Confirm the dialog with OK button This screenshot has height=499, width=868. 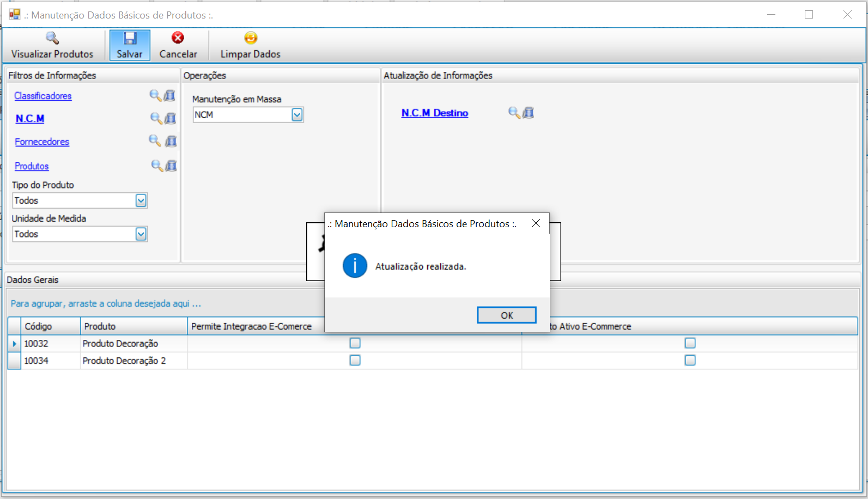click(x=507, y=315)
